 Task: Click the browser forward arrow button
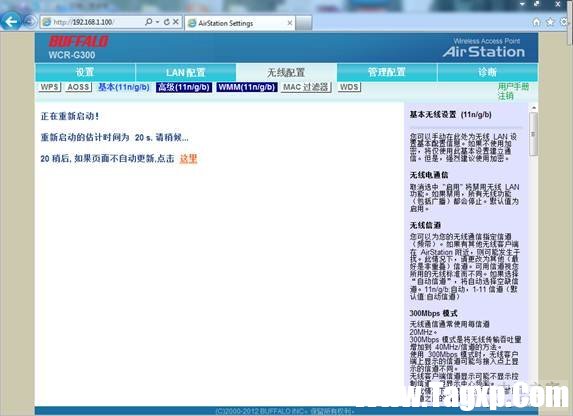[29, 22]
